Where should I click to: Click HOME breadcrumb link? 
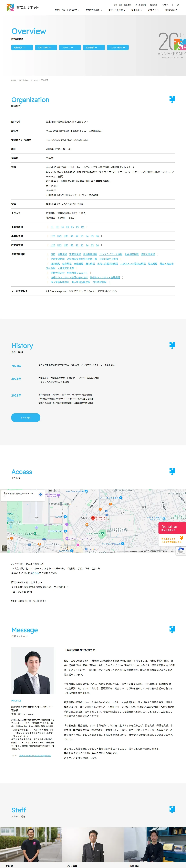tap(14, 80)
